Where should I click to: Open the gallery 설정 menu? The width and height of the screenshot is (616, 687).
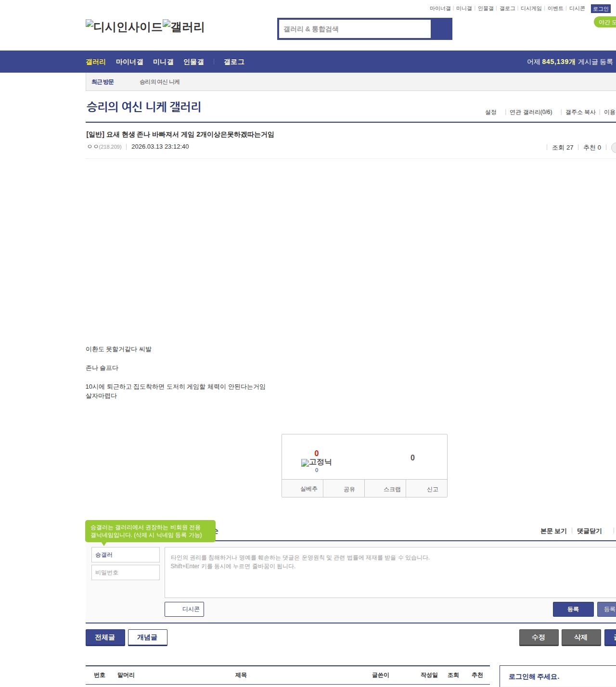point(491,112)
